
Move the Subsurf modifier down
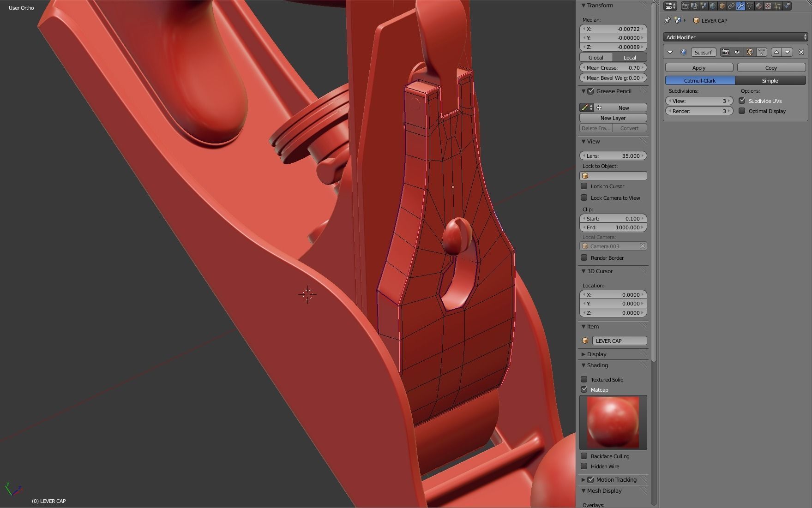click(788, 52)
